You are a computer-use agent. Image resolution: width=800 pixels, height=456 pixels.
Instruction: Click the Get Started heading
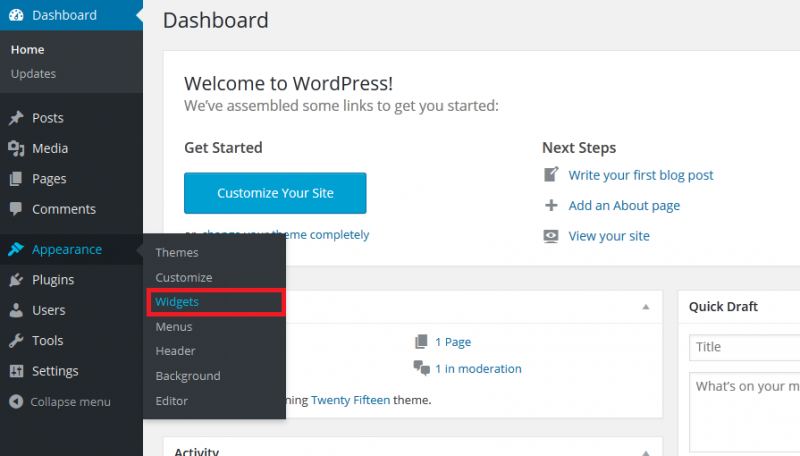pyautogui.click(x=223, y=147)
